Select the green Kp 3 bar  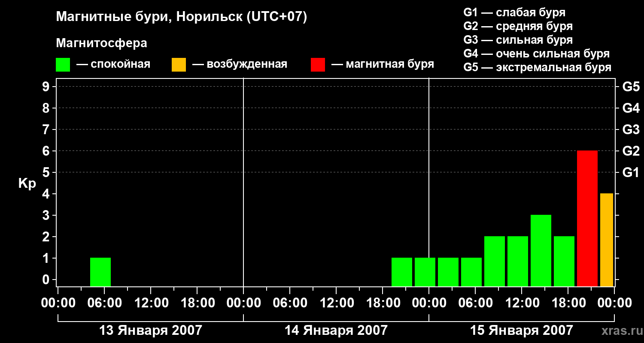(541, 250)
